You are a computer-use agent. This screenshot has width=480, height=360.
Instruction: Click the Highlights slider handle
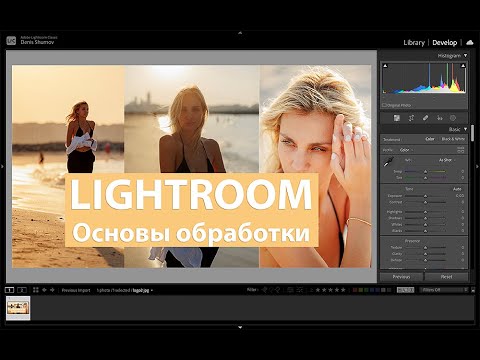coord(425,212)
